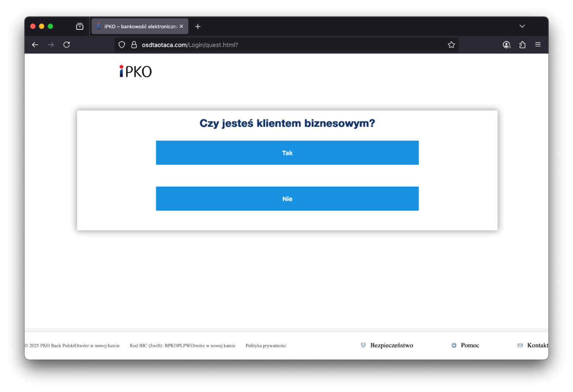Click the forward navigation arrow

coord(51,45)
